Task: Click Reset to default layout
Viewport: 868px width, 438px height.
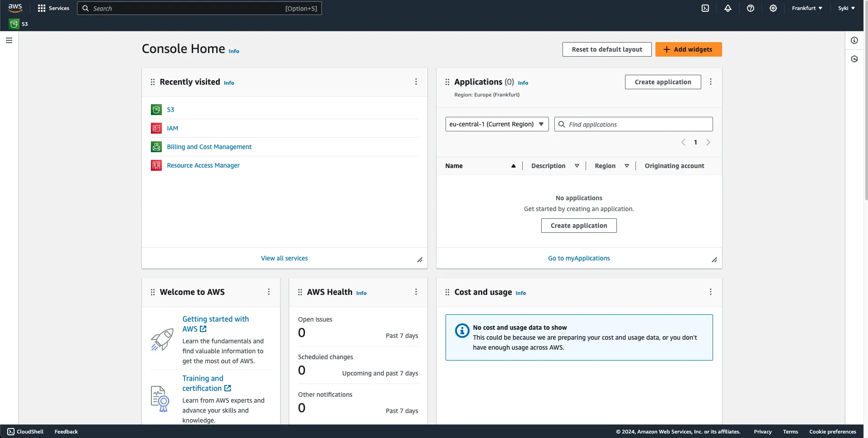Action: click(607, 49)
